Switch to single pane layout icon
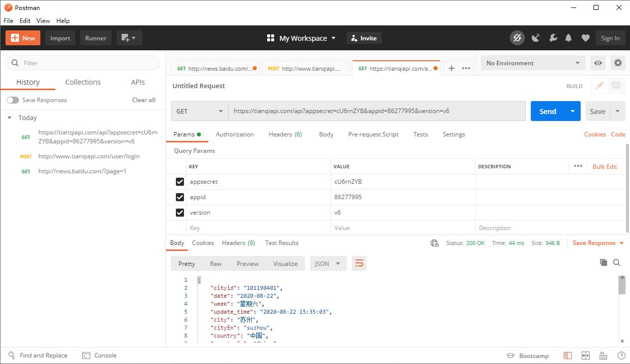This screenshot has width=630, height=364. pos(568,356)
